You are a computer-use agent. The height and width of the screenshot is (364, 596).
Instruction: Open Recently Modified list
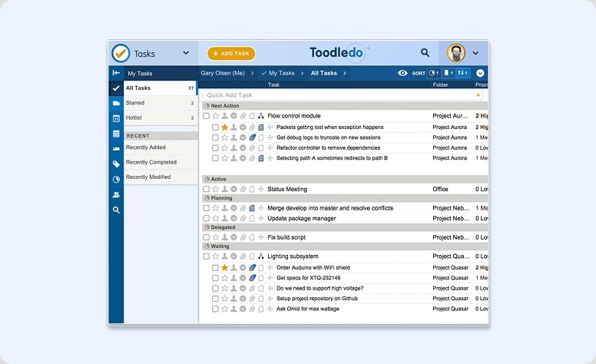point(160,177)
